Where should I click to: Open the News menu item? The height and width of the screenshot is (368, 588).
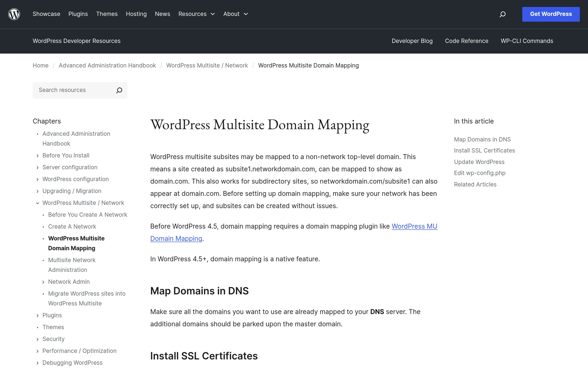point(163,14)
